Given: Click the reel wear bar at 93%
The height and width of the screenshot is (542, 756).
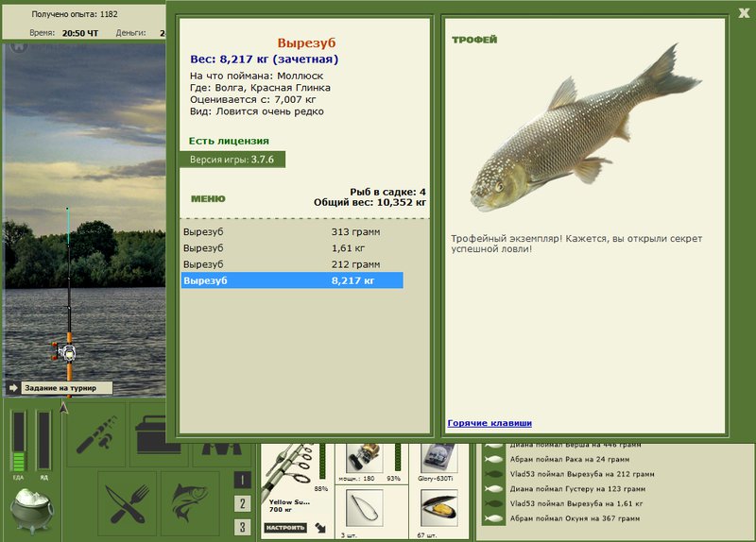Looking at the screenshot, I should pos(398,457).
